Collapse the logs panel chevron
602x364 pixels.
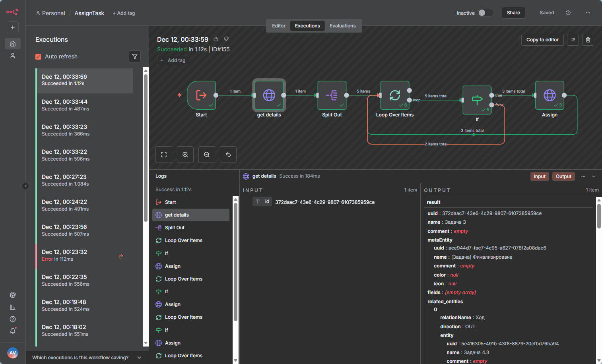[594, 176]
